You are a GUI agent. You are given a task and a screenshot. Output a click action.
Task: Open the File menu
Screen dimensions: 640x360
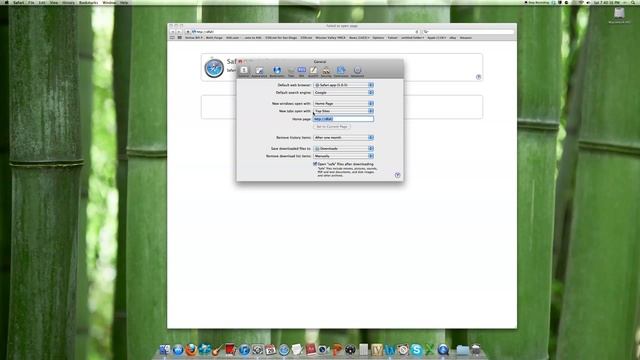coord(31,2)
